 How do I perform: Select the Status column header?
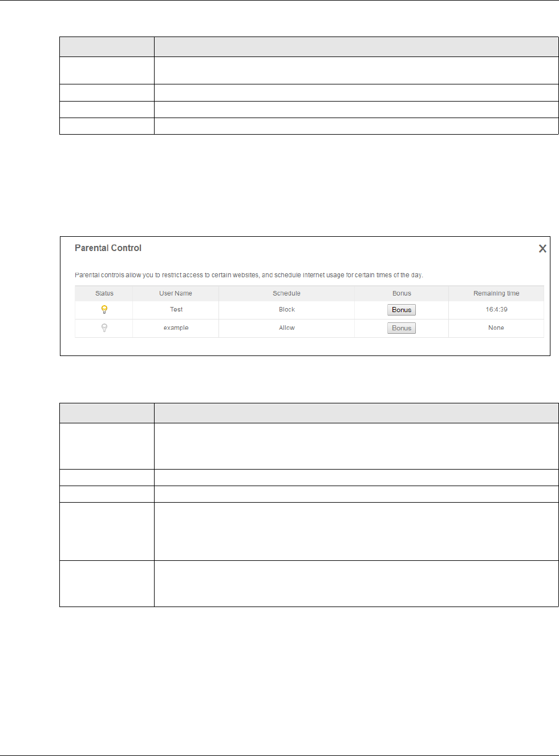(104, 293)
